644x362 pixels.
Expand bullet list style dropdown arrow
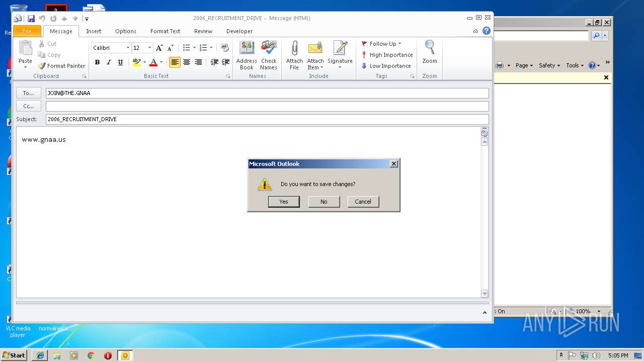coord(194,48)
